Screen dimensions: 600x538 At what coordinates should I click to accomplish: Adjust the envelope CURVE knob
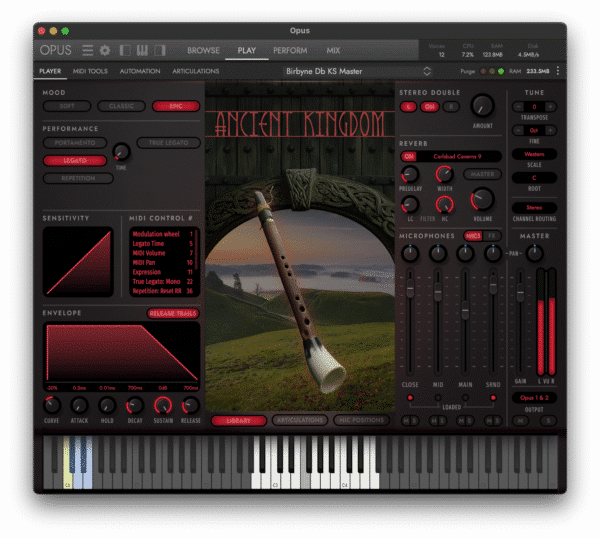coord(52,405)
